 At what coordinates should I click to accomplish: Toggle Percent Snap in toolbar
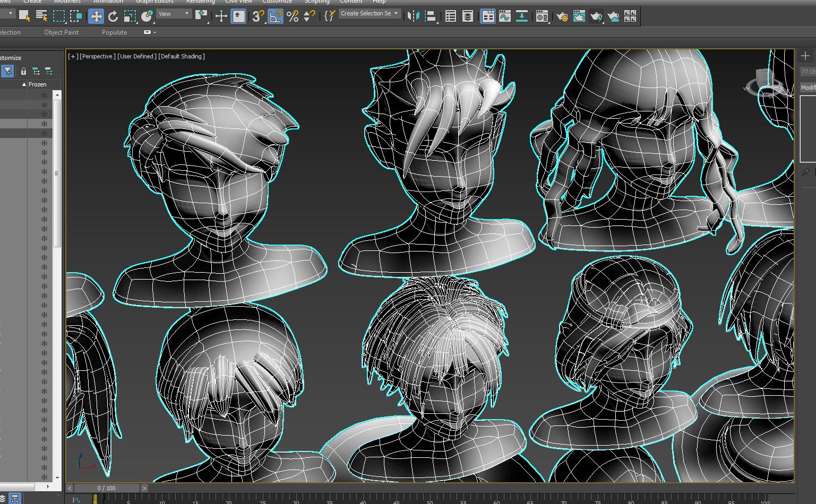coord(293,16)
